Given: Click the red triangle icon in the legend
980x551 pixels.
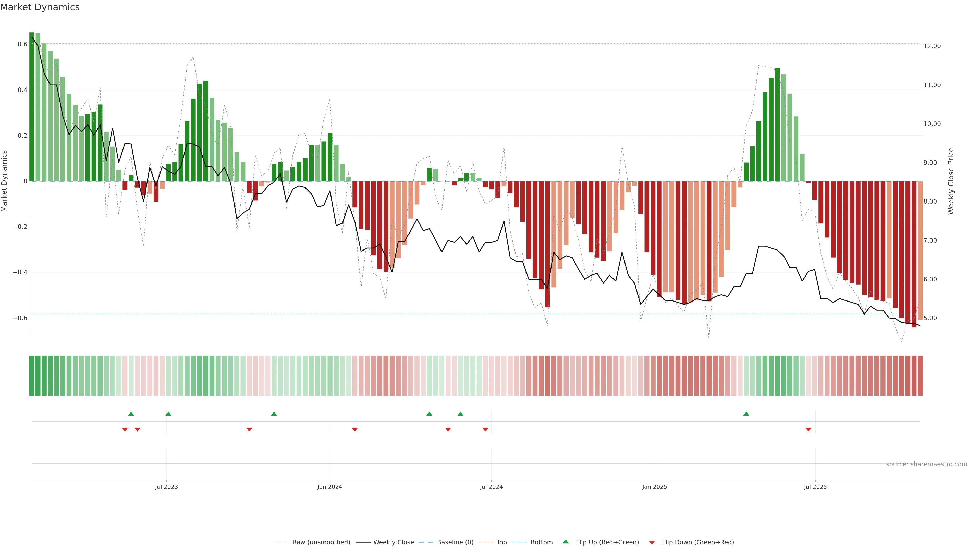Looking at the screenshot, I should click(652, 543).
